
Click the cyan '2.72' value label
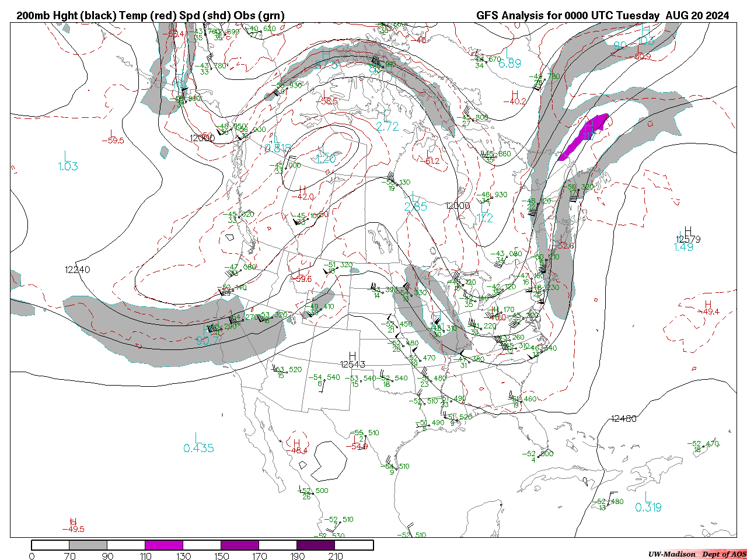388,127
